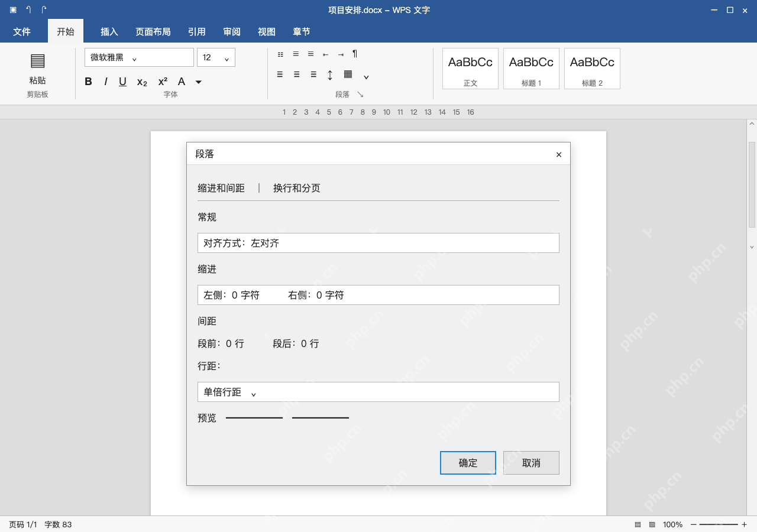This screenshot has width=757, height=532.
Task: Open the font size 12 dropdown
Action: tap(216, 57)
